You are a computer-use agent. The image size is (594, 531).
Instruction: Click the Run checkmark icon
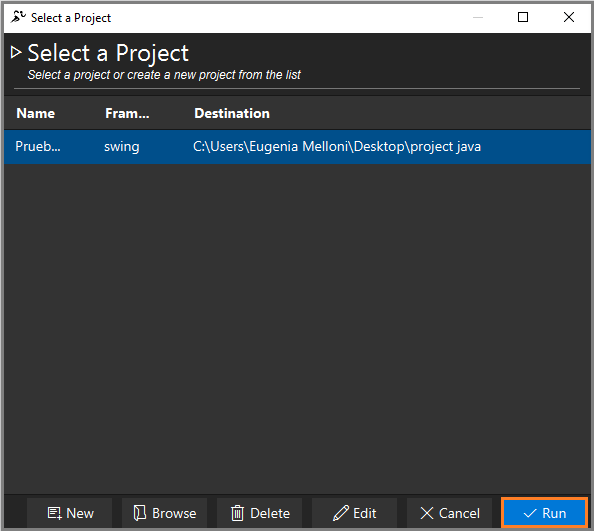530,514
